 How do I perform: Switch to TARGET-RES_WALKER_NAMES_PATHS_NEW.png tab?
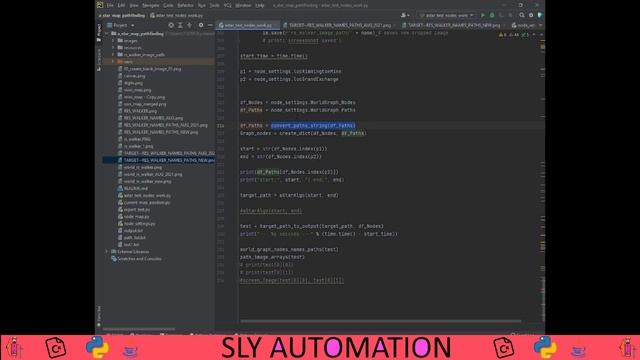453,25
